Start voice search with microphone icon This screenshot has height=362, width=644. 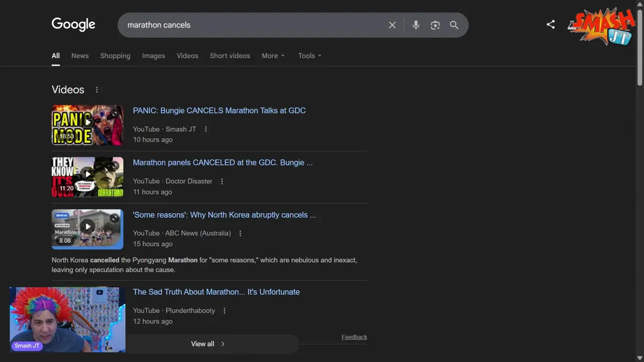coord(416,25)
